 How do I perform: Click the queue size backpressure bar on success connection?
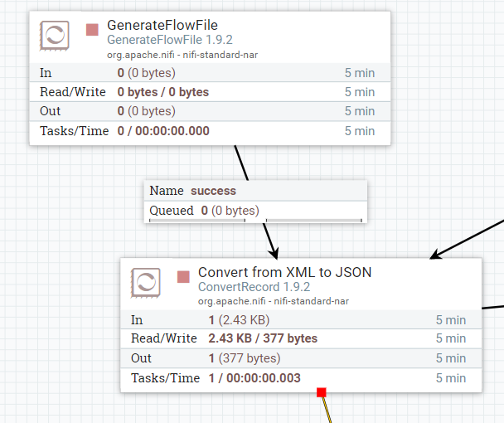point(314,221)
